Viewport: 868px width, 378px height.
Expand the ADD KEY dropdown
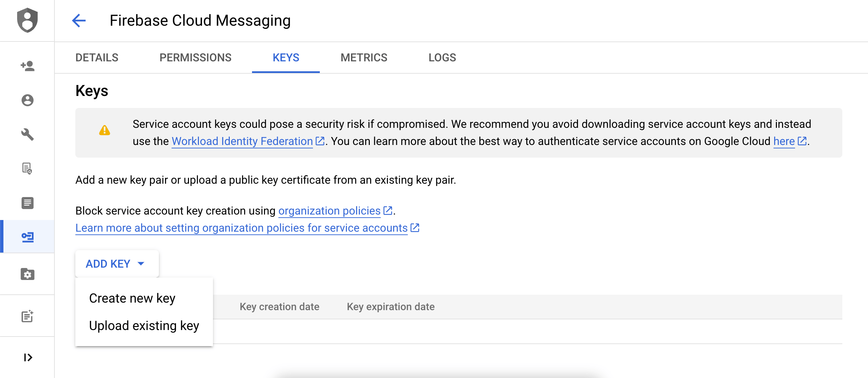(x=116, y=264)
